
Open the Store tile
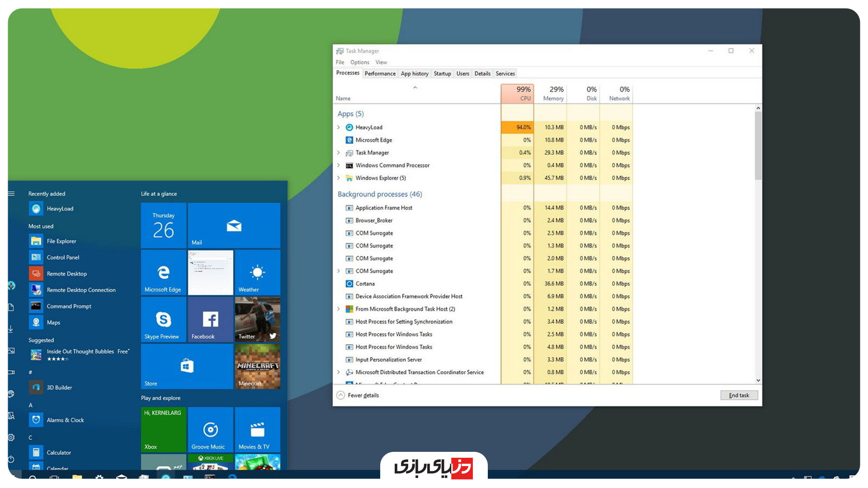pos(187,366)
